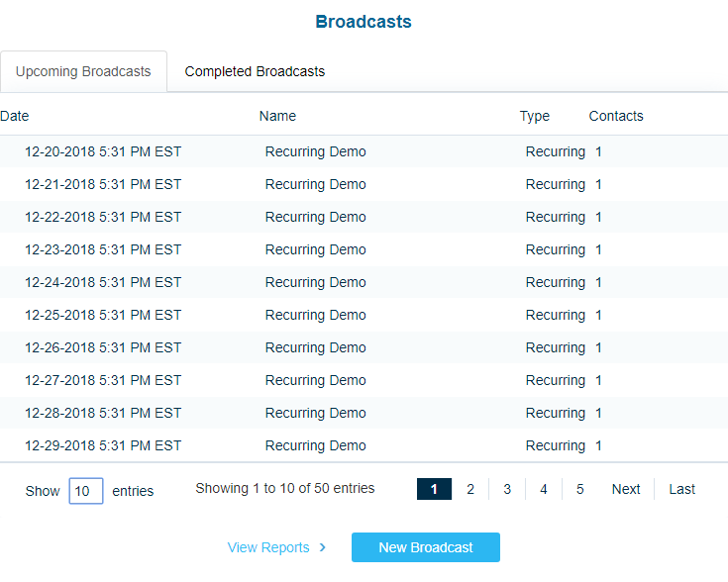Select the 12-27-2018 5:31 PM EST date cell
728x582 pixels.
pyautogui.click(x=103, y=380)
